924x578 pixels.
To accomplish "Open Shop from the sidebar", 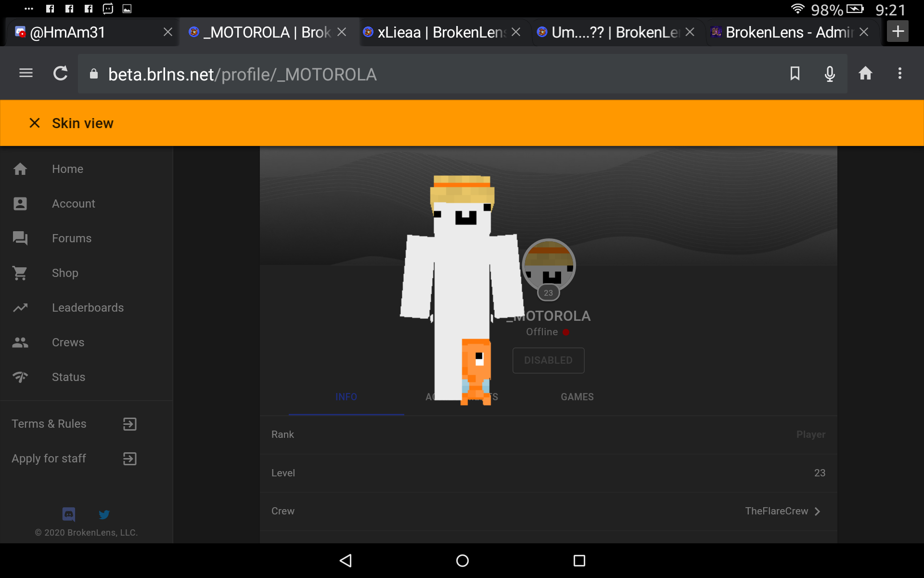I will [65, 273].
